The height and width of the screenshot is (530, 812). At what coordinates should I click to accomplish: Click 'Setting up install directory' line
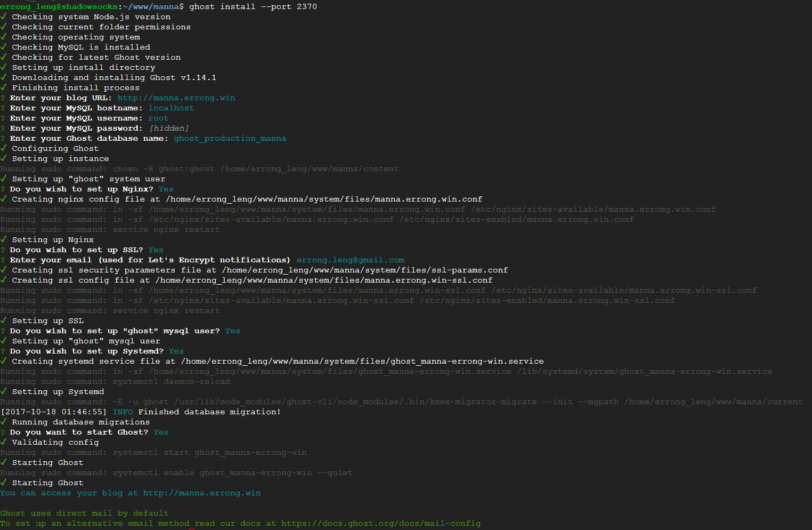[78, 67]
